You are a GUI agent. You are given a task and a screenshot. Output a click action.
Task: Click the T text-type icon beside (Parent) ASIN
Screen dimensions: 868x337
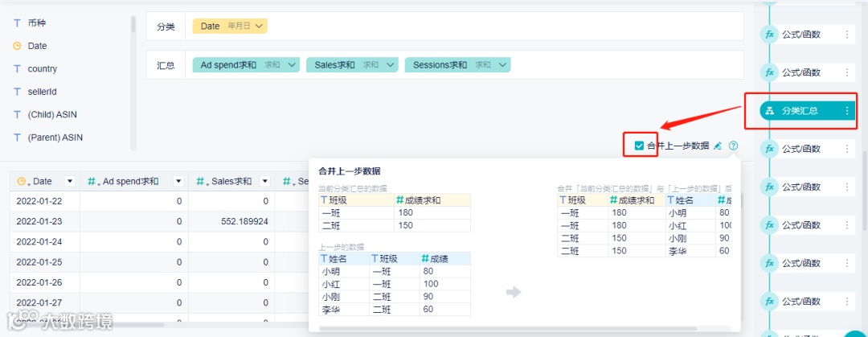(x=17, y=138)
